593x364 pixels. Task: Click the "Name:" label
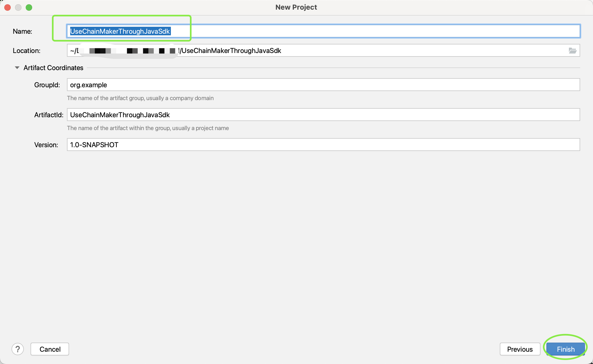tap(22, 31)
